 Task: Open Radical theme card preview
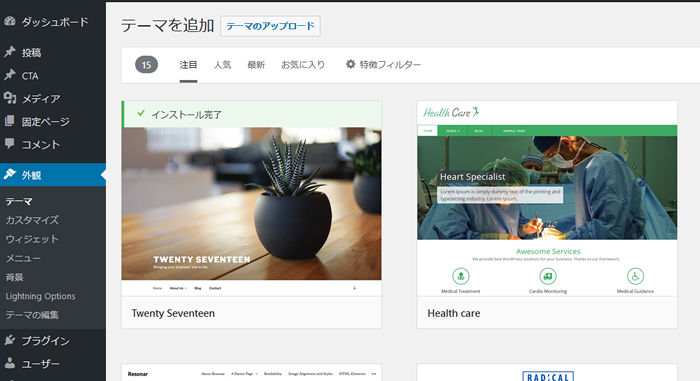(x=547, y=373)
